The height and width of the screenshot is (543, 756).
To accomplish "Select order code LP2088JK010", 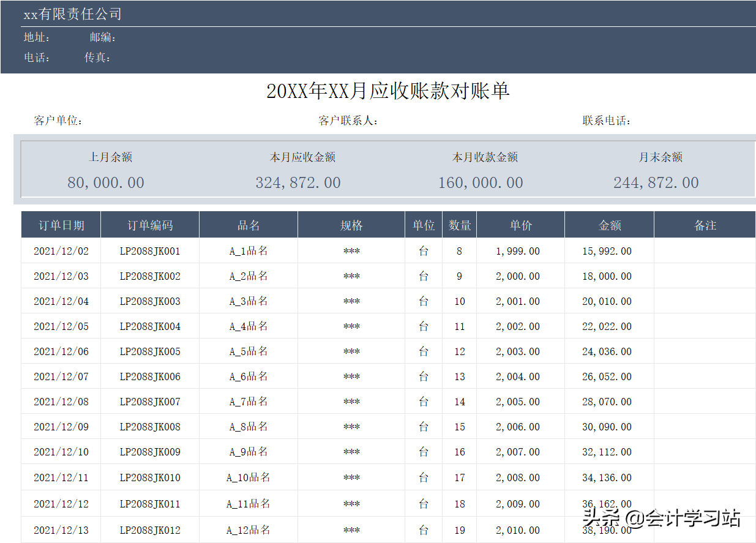I will coord(150,477).
